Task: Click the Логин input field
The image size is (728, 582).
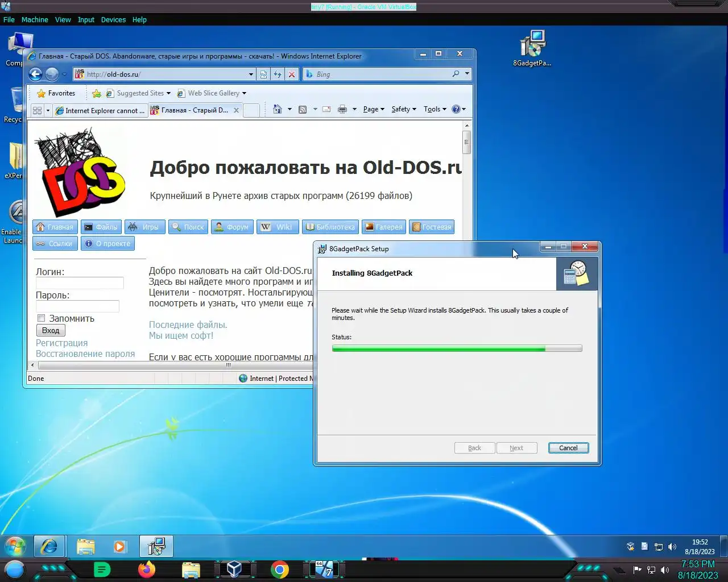Action: [x=80, y=283]
